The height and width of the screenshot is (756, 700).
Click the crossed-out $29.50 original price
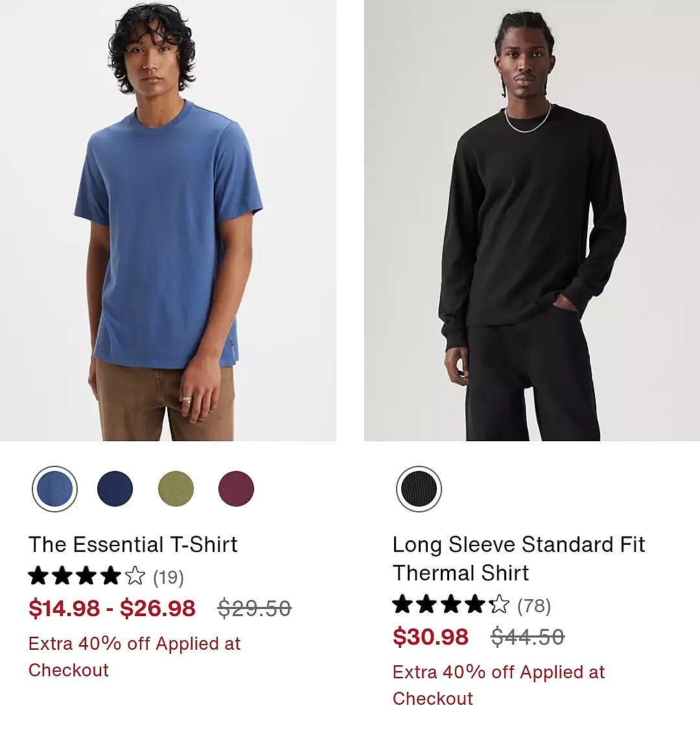(x=254, y=608)
